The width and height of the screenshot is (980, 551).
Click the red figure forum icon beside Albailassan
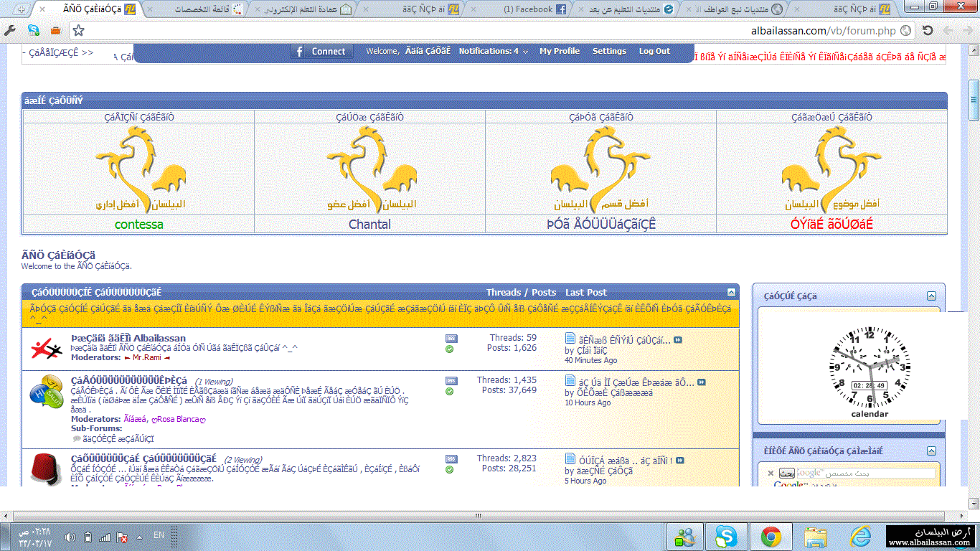pos(47,350)
